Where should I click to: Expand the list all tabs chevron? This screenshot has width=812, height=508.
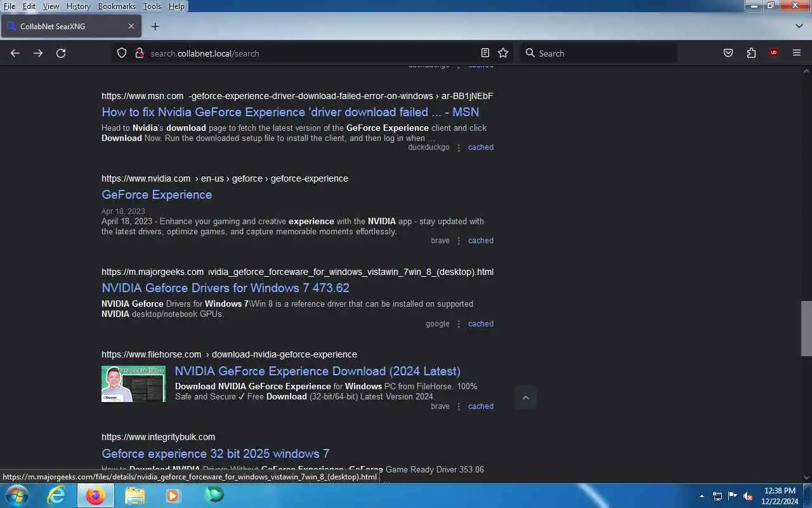tap(799, 26)
